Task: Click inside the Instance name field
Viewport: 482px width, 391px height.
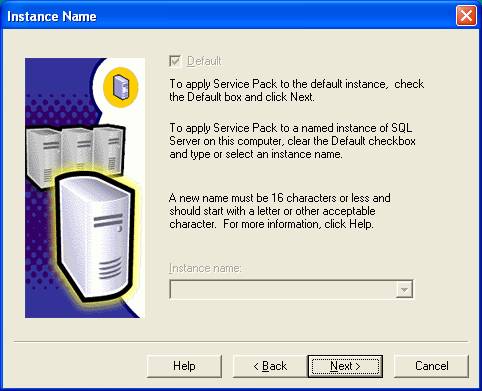Action: (283, 289)
